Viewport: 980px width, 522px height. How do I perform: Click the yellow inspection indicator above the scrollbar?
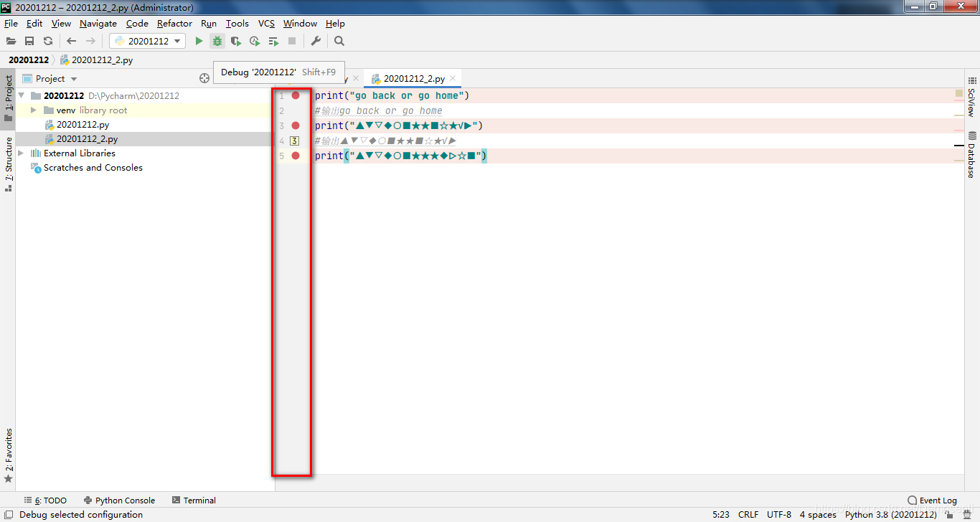959,93
